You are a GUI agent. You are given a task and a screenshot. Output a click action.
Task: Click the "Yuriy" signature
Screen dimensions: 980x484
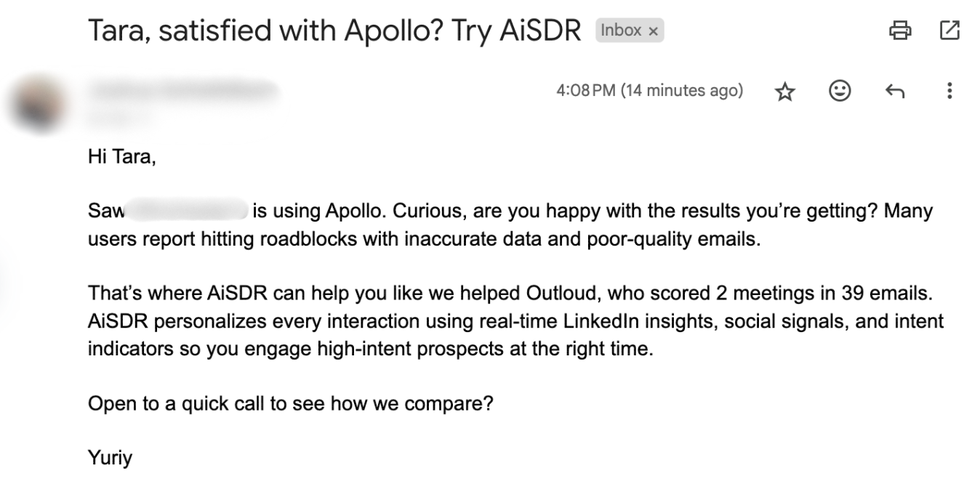click(x=110, y=458)
